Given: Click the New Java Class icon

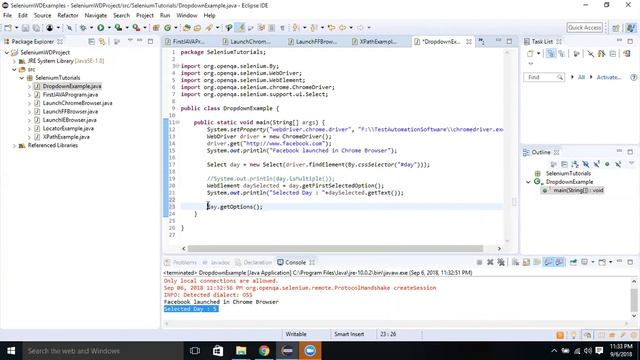Looking at the screenshot, I should (167, 28).
